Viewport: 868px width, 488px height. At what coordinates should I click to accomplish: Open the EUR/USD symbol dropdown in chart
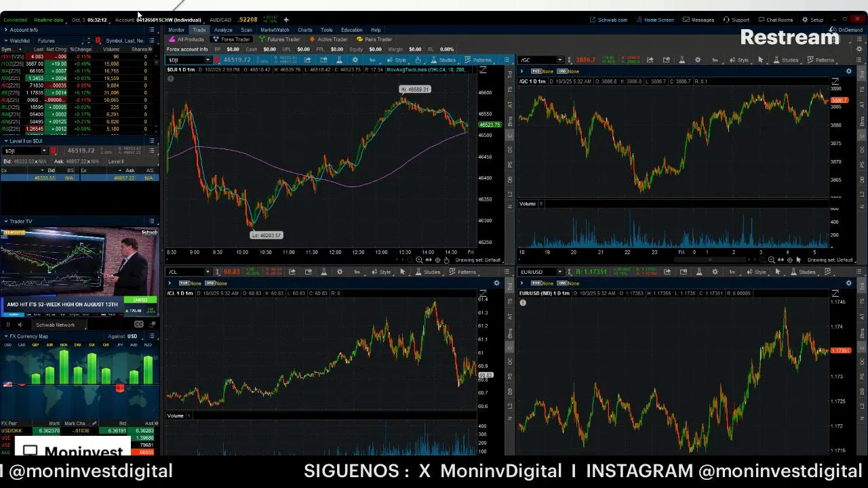click(560, 272)
